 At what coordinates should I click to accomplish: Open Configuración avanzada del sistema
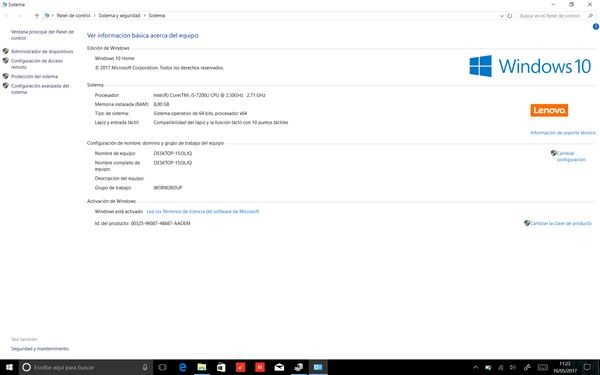(40, 89)
